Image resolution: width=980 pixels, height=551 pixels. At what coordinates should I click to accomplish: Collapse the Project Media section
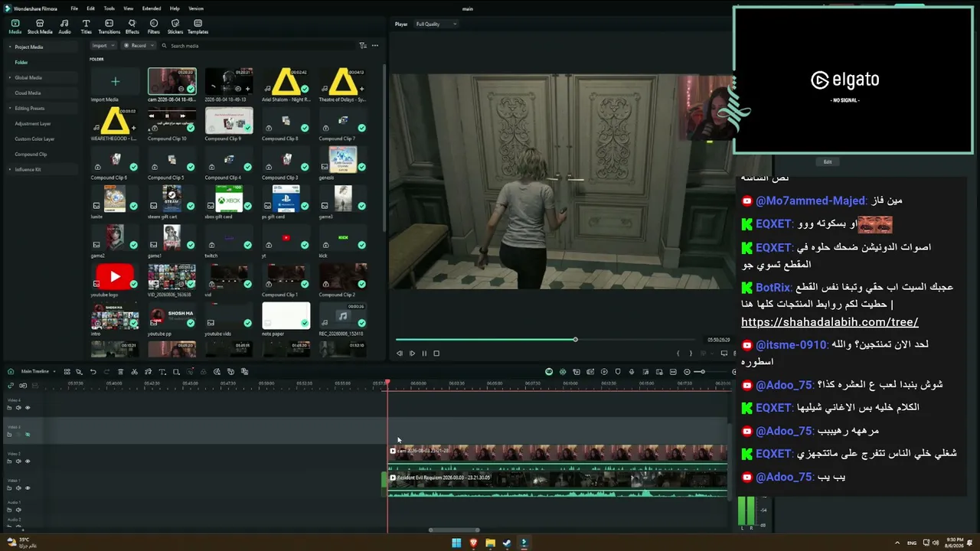click(9, 47)
